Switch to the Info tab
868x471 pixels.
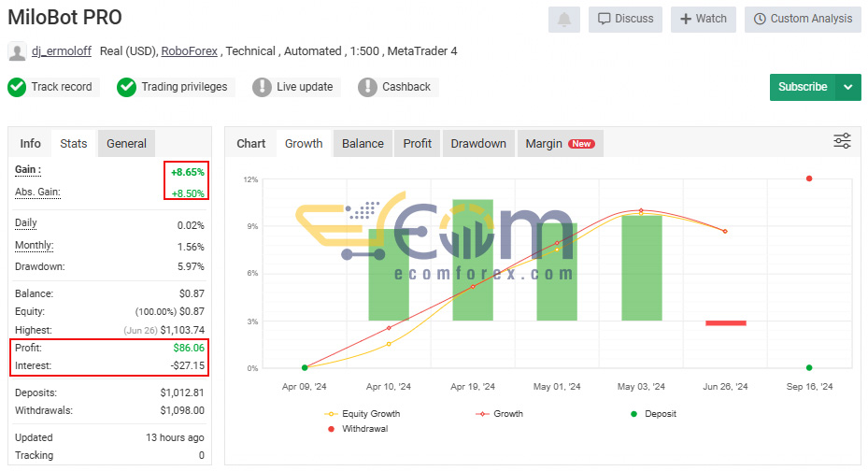[30, 143]
